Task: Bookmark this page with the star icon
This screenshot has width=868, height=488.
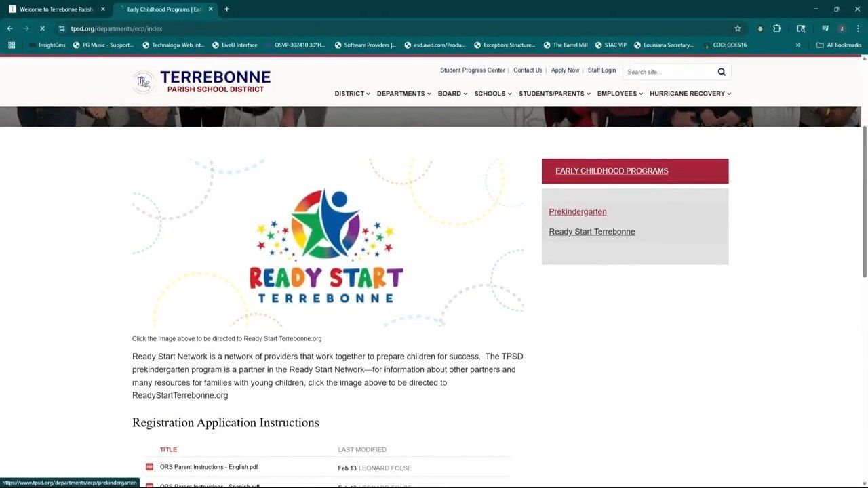Action: [x=738, y=28]
